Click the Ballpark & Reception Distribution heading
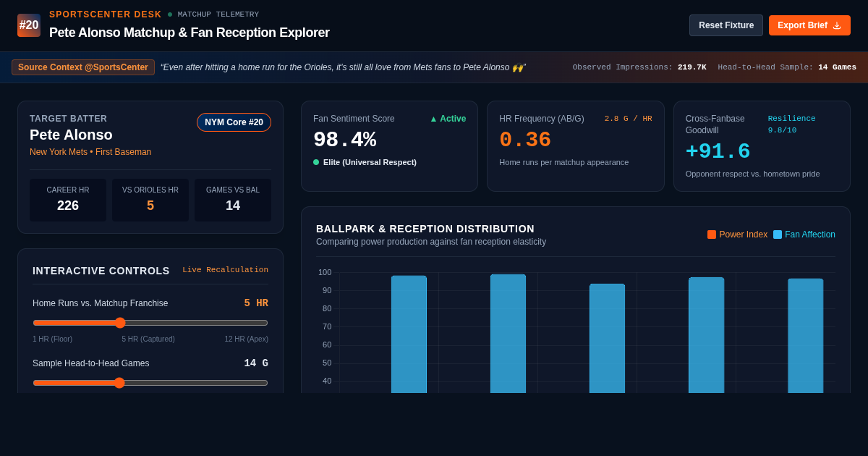The width and height of the screenshot is (868, 456). [425, 229]
